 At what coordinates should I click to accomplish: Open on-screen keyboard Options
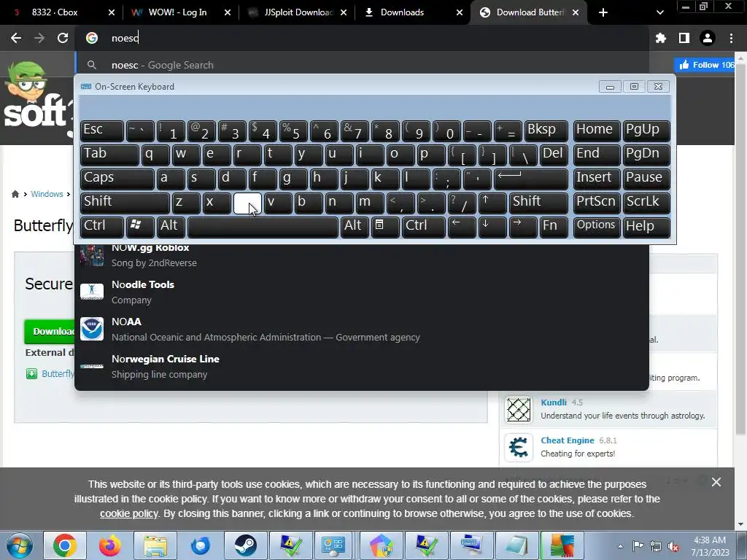597,227
